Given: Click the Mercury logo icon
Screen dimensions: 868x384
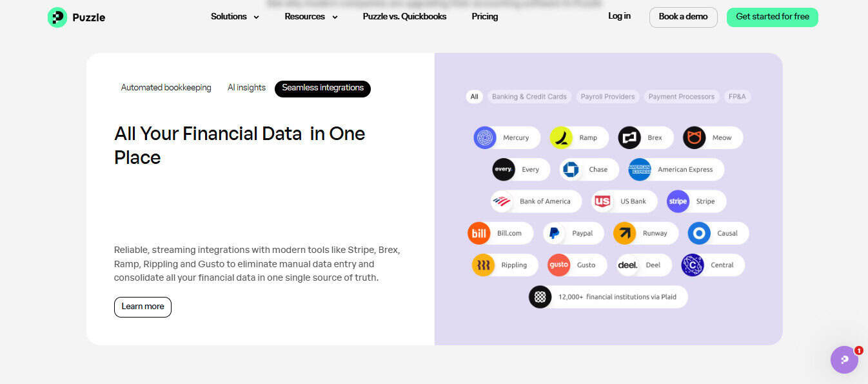Looking at the screenshot, I should pos(485,137).
